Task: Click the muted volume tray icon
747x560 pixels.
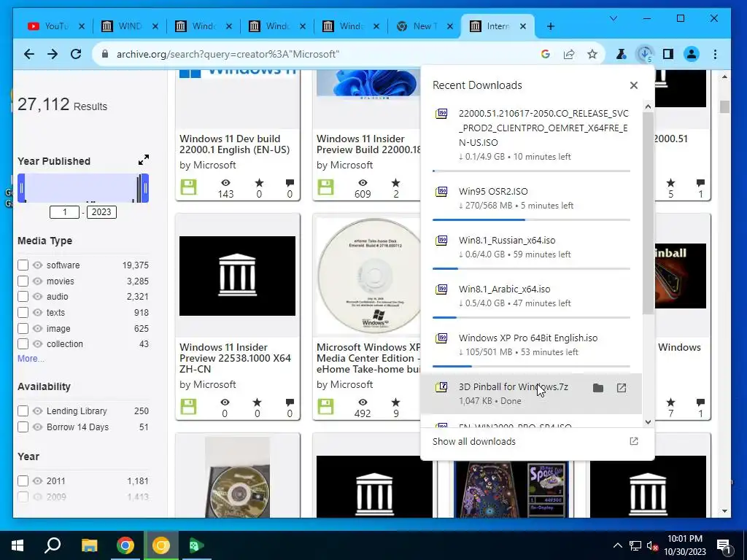Action: (653, 546)
